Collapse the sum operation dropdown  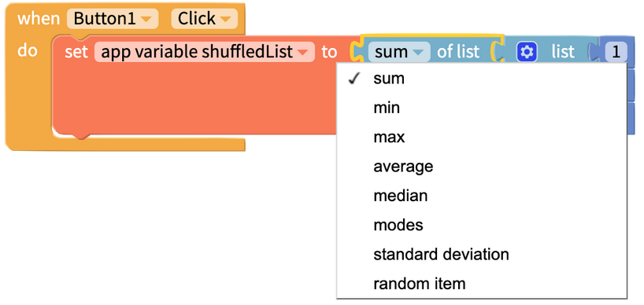[x=399, y=52]
